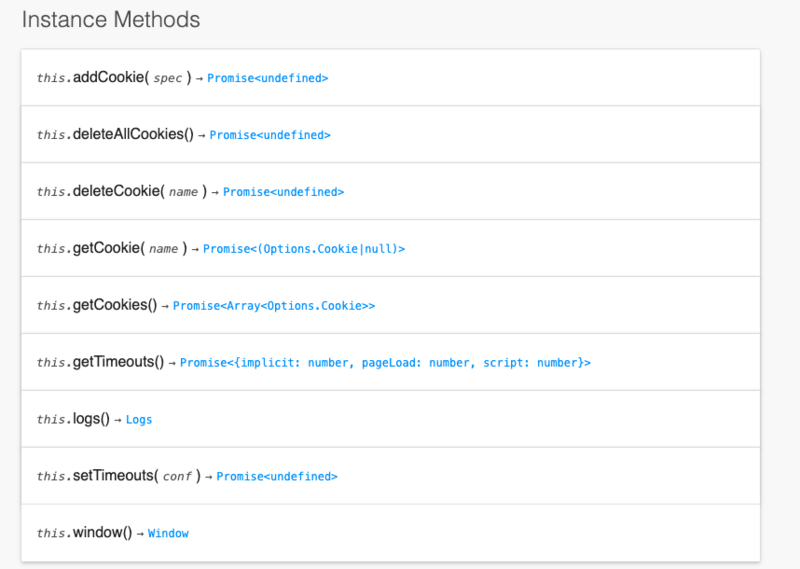Image resolution: width=800 pixels, height=569 pixels.
Task: Click the setTimeouts Promise<undefined> return link
Action: [x=277, y=477]
